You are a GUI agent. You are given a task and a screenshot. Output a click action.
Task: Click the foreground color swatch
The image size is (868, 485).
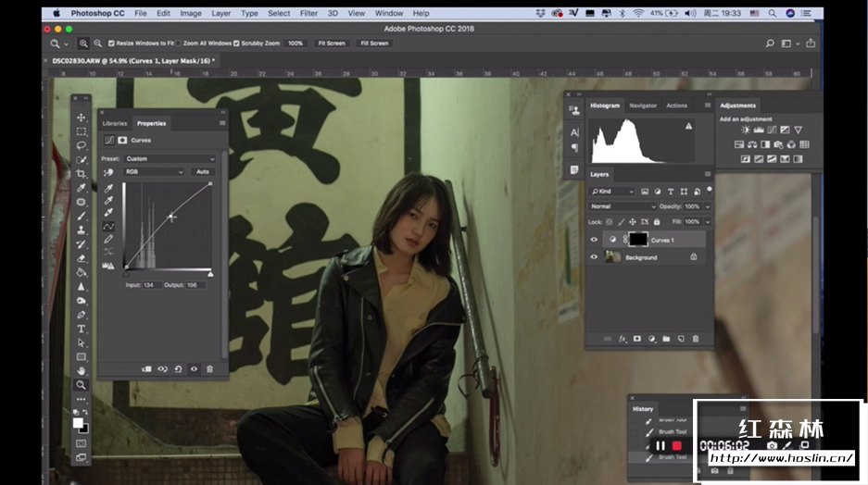(79, 423)
